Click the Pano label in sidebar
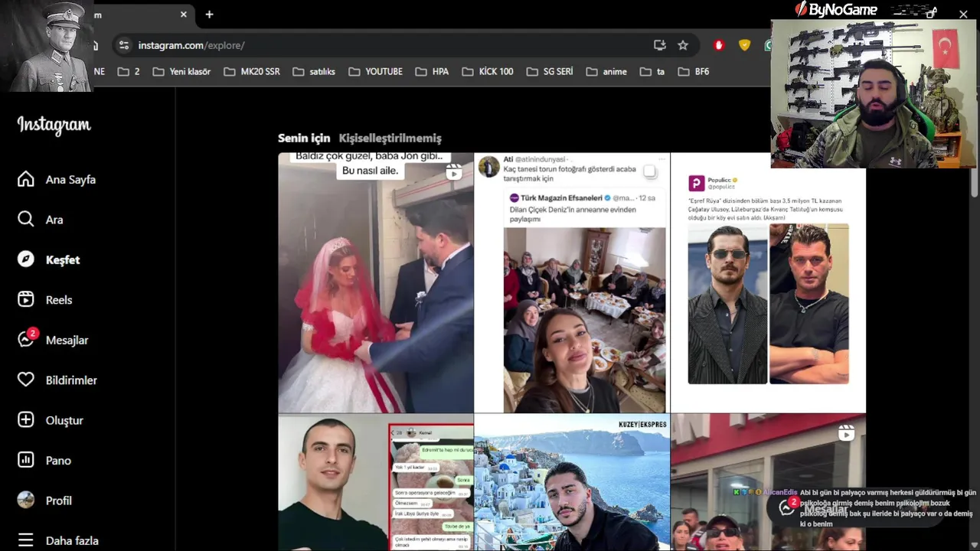The image size is (980, 551). click(x=58, y=461)
